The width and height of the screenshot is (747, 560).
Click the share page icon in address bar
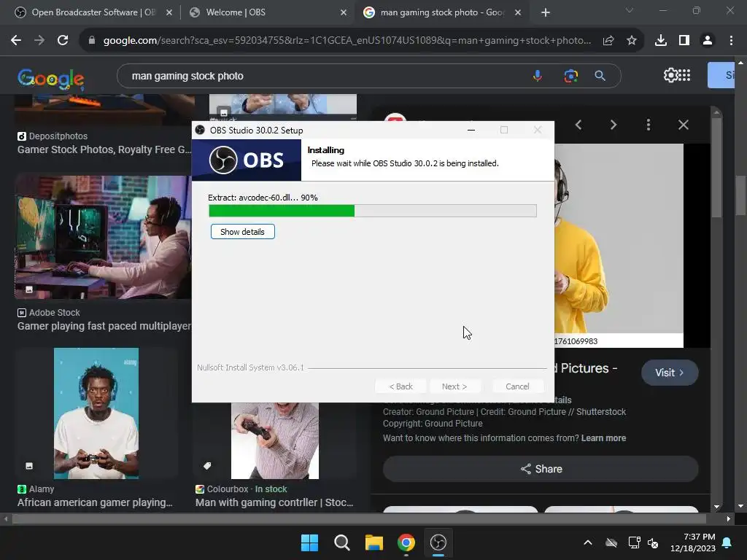[608, 41]
